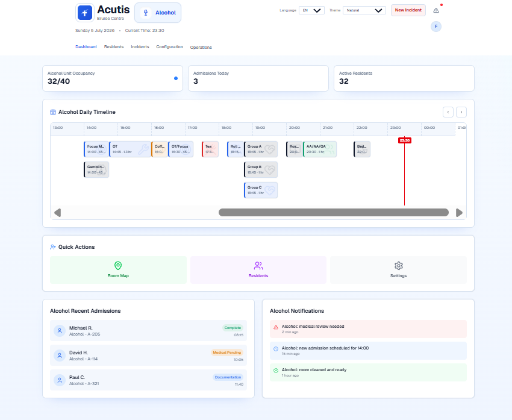This screenshot has height=420, width=512.
Task: Go to the Residents navigation tab
Action: tap(114, 47)
